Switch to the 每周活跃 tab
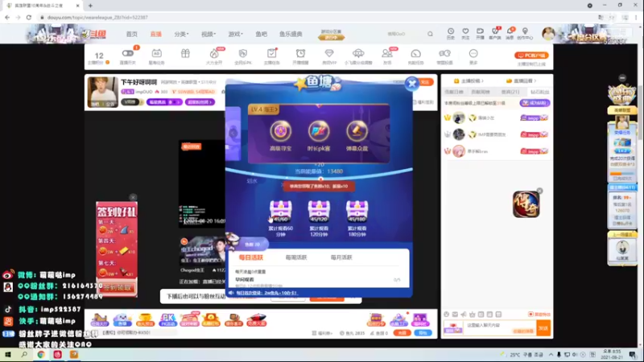 [x=296, y=257]
